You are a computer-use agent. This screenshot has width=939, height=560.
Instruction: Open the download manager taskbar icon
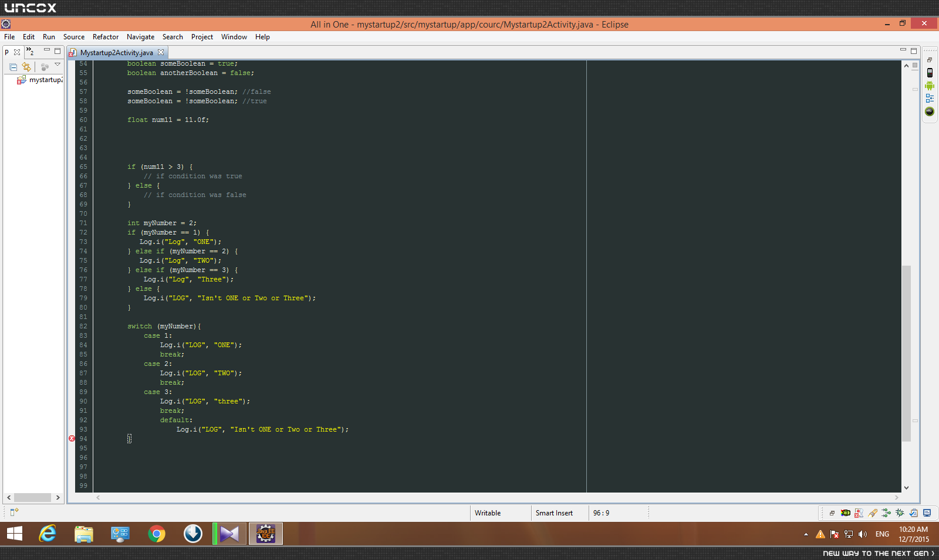pyautogui.click(x=193, y=534)
